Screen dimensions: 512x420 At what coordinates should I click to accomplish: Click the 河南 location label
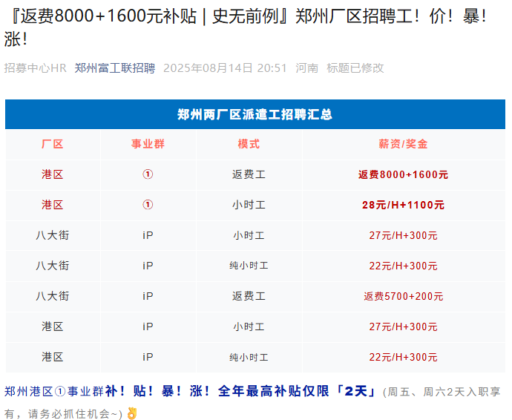(306, 68)
